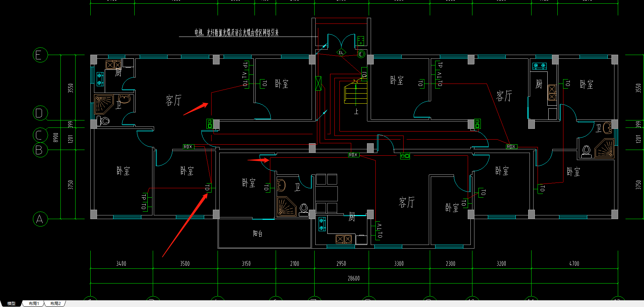
Task: Click the 客厅 label in the bottom middle apartment
Action: tap(407, 202)
